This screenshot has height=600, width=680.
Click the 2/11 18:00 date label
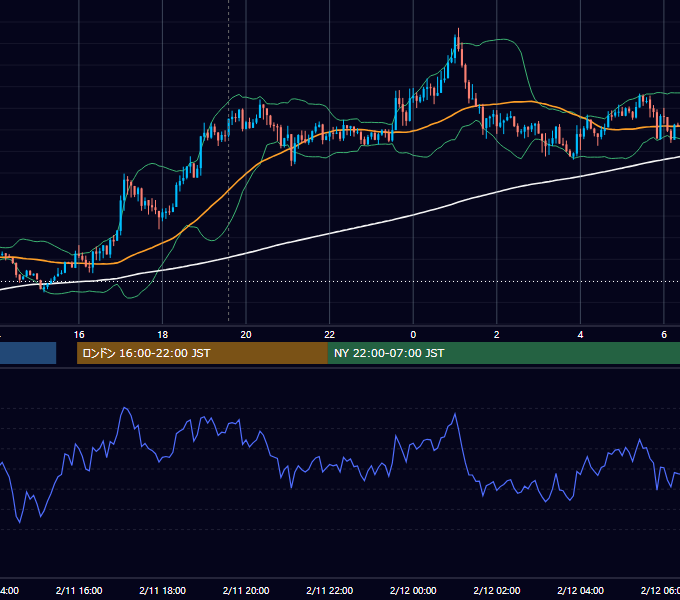pyautogui.click(x=163, y=591)
